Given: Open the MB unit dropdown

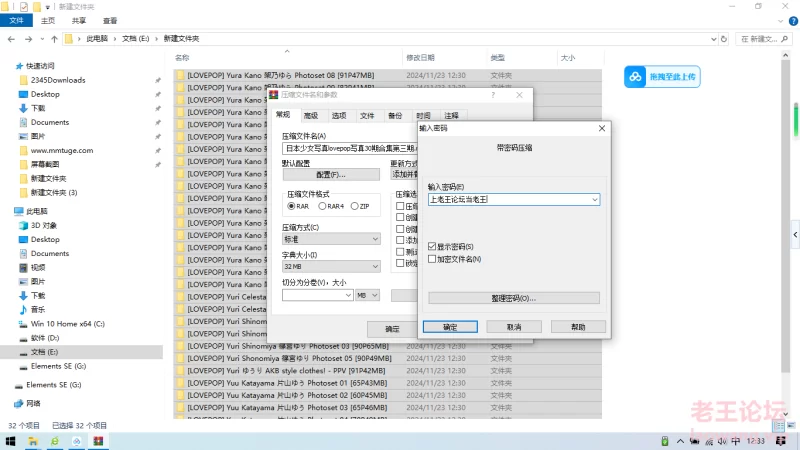Looking at the screenshot, I should 367,295.
